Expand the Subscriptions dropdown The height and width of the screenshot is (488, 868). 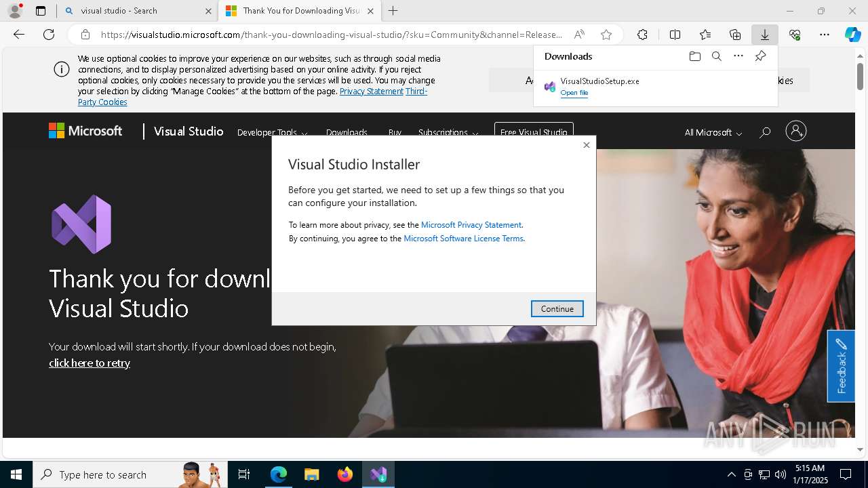click(448, 133)
